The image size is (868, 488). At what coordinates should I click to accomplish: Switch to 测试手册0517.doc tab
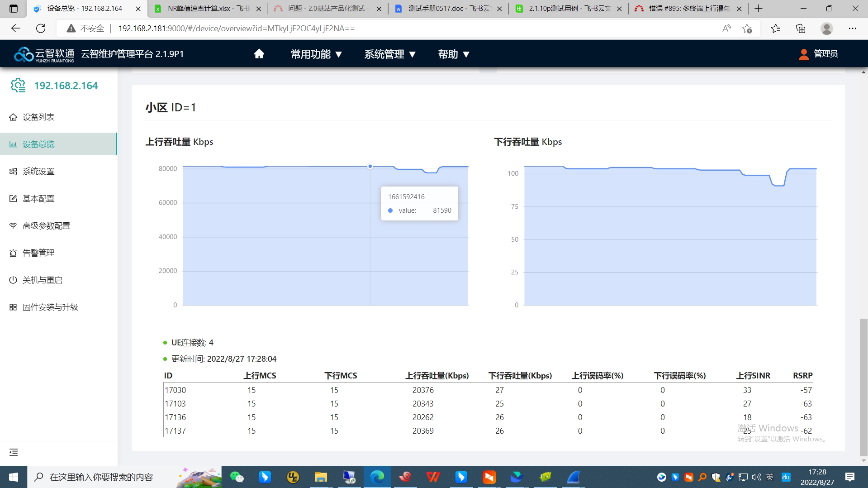449,9
